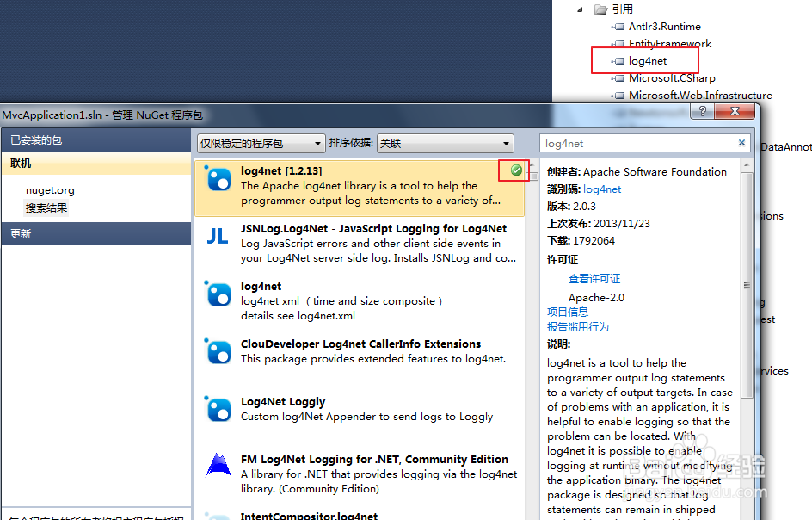Click the log4net [1.2.13] package icon
Image resolution: width=812 pixels, height=520 pixels.
(218, 178)
